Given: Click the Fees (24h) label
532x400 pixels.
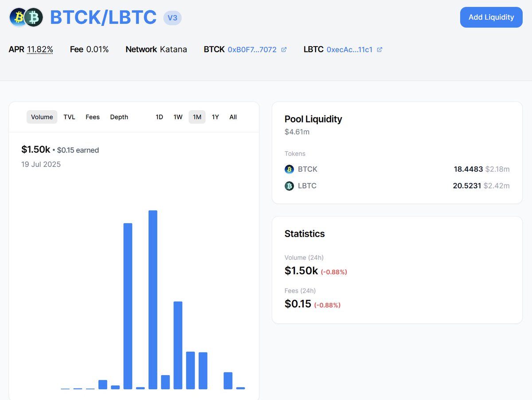Looking at the screenshot, I should point(300,291).
